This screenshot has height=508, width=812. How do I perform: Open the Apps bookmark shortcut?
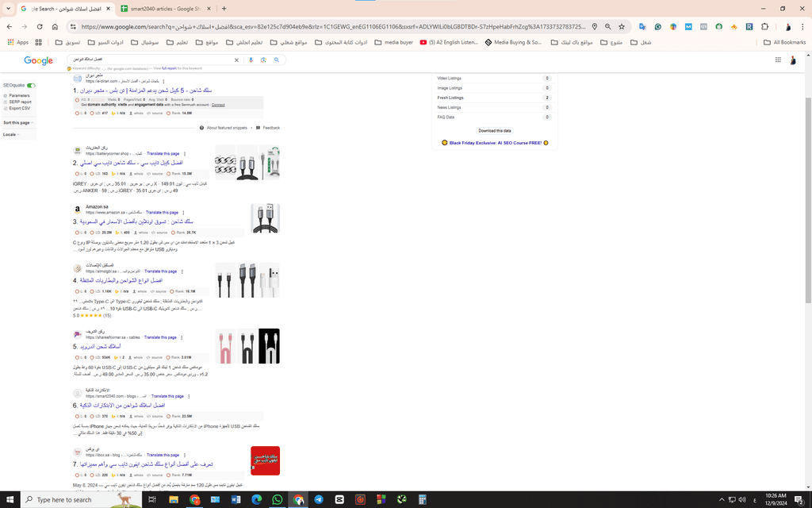point(18,43)
